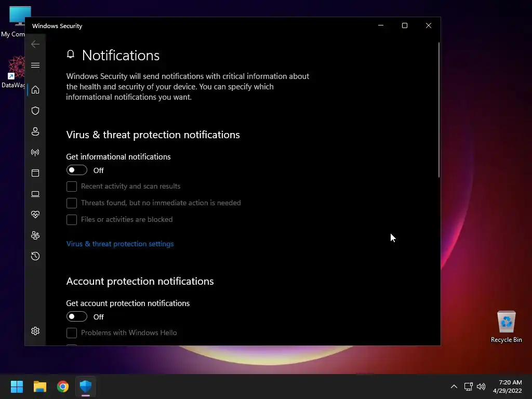532x399 pixels.
Task: Open File Explorer from taskbar
Action: 39,387
